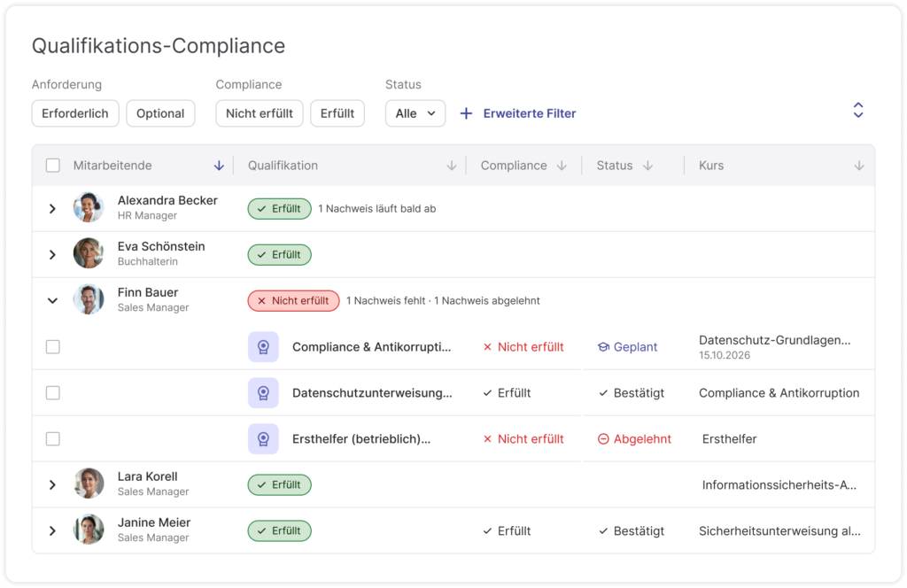
Task: Expand Eva Schönstein's row
Action: point(52,255)
